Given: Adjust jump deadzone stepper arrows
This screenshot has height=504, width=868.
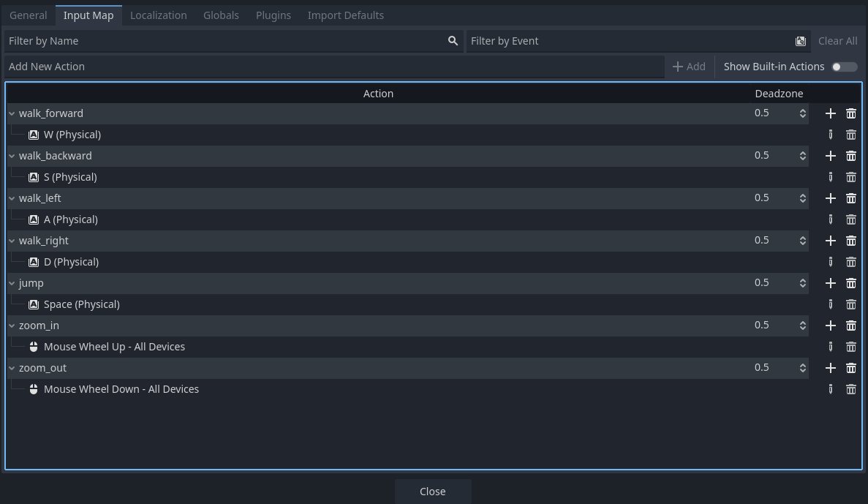Looking at the screenshot, I should click(x=803, y=284).
